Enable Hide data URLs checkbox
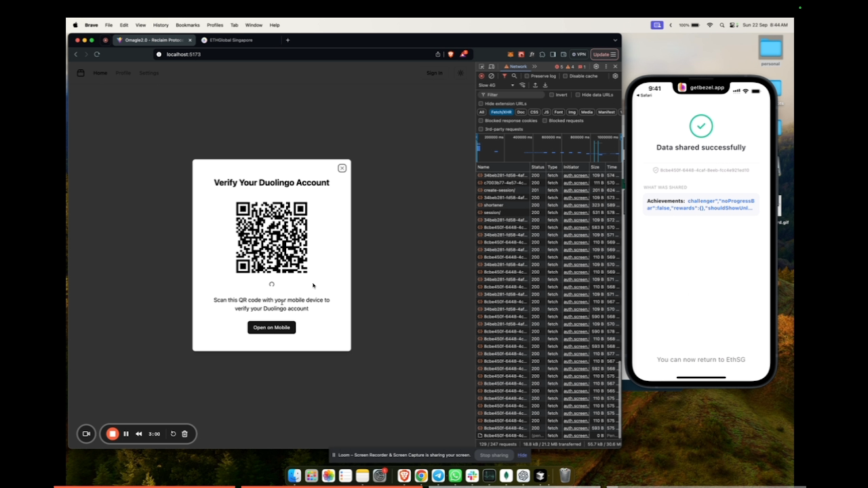This screenshot has height=488, width=868. pos(578,95)
